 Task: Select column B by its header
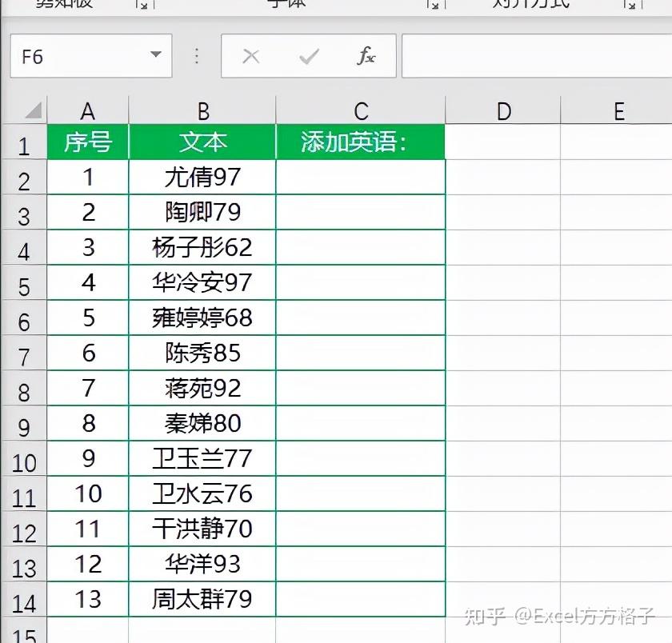[204, 110]
